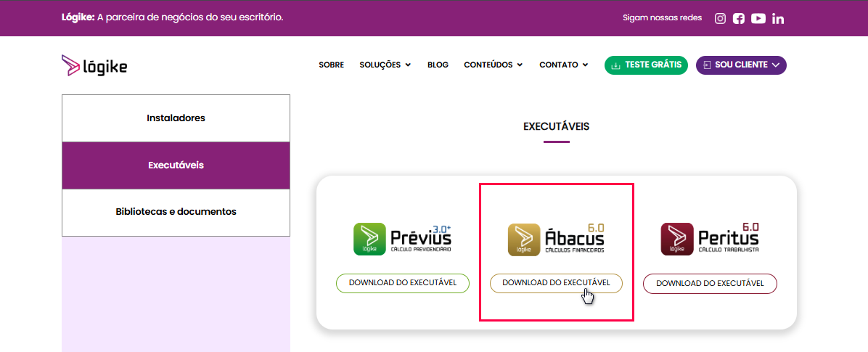Open the Lógike Facebook page icon
This screenshot has height=352, width=868.
point(739,18)
